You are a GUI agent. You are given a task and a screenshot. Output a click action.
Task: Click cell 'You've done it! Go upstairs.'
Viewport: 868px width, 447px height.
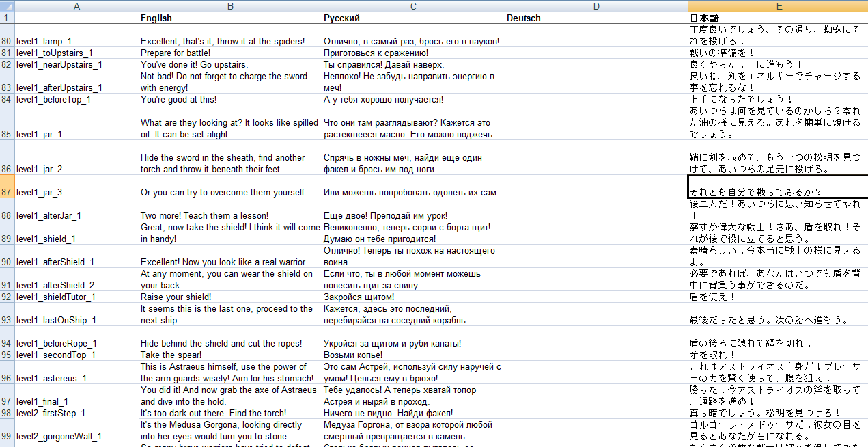tap(230, 64)
